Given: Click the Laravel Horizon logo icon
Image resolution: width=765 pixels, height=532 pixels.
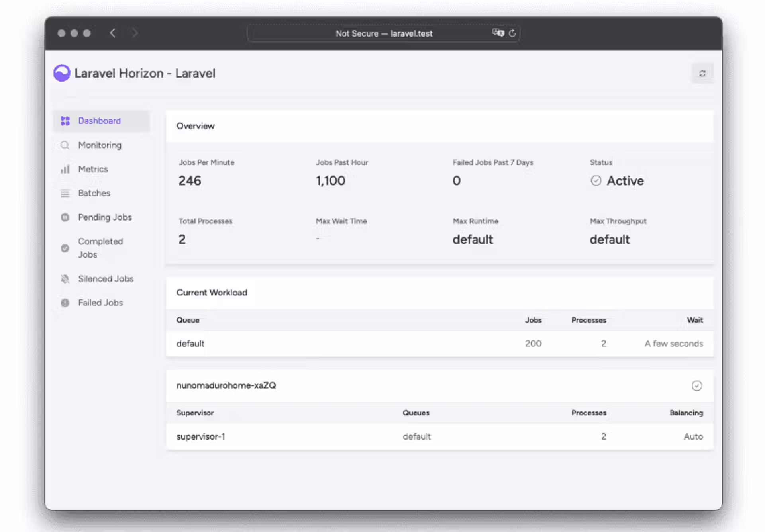Looking at the screenshot, I should click(62, 73).
